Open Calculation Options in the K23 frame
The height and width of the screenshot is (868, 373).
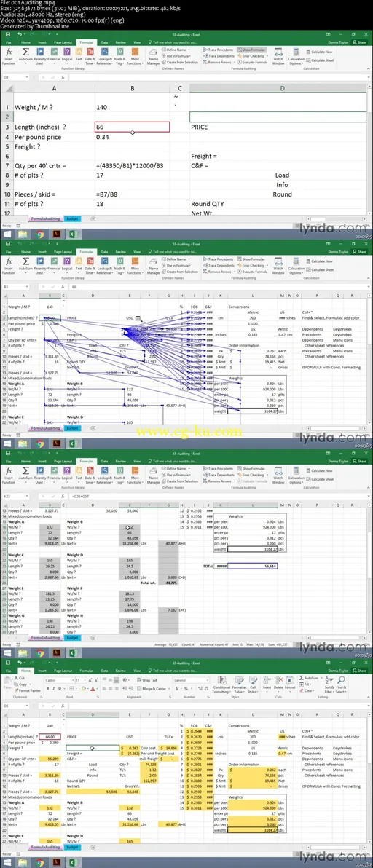pyautogui.click(x=296, y=476)
